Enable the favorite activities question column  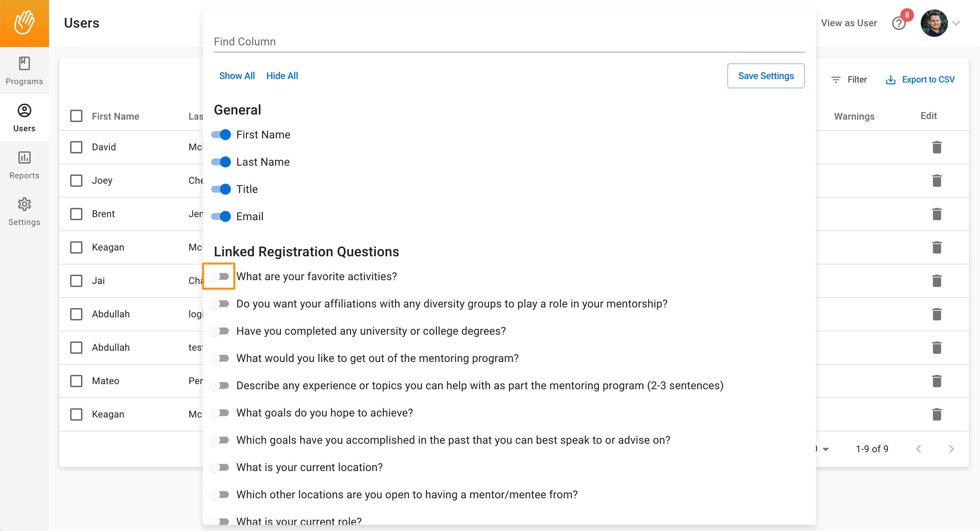(x=219, y=276)
